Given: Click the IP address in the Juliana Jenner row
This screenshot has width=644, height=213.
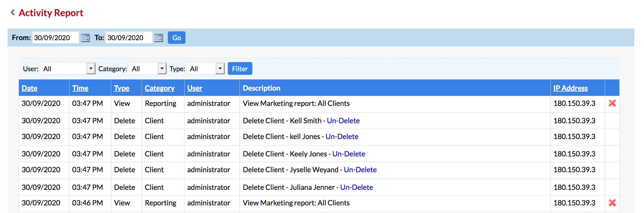Looking at the screenshot, I should click(574, 187).
